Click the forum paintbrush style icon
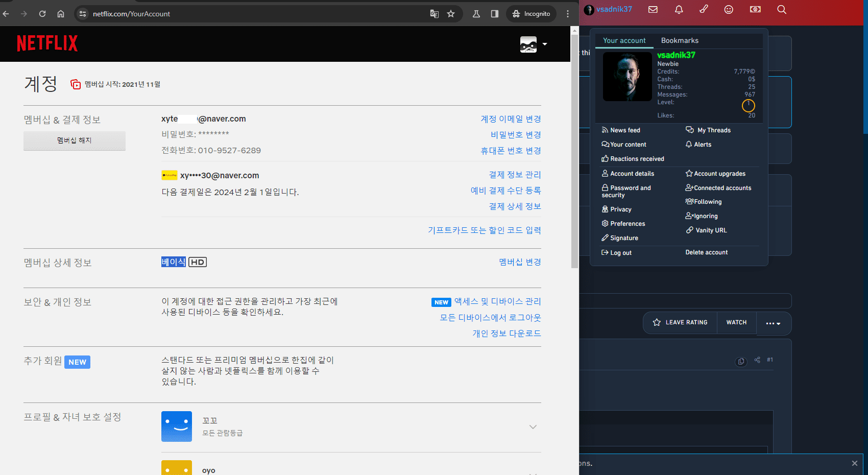Image resolution: width=868 pixels, height=475 pixels. click(704, 9)
